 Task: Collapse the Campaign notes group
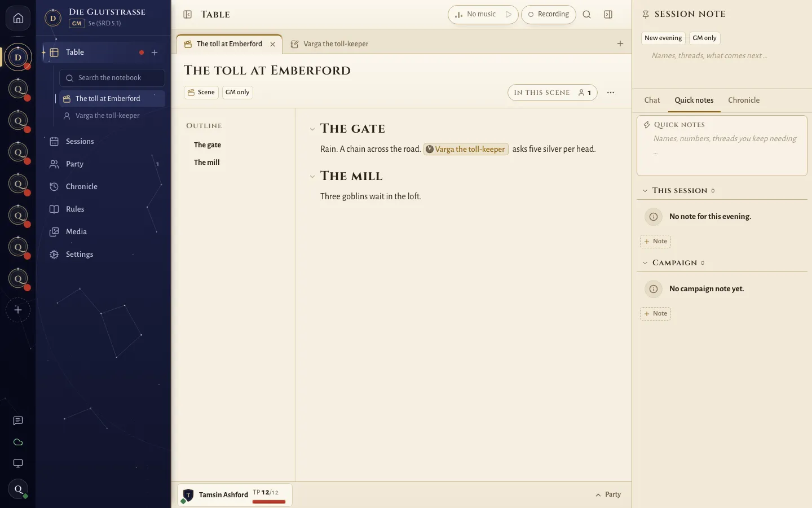coord(645,263)
